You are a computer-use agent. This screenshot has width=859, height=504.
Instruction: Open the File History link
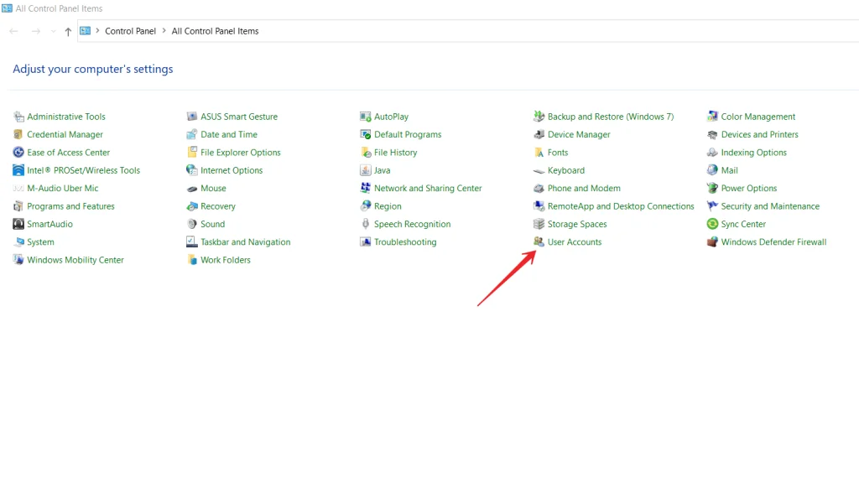tap(396, 153)
